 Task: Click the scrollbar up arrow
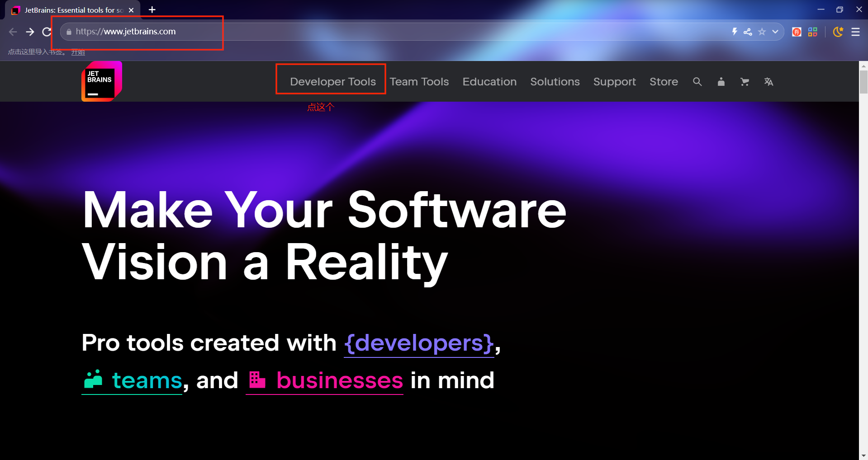coord(863,66)
